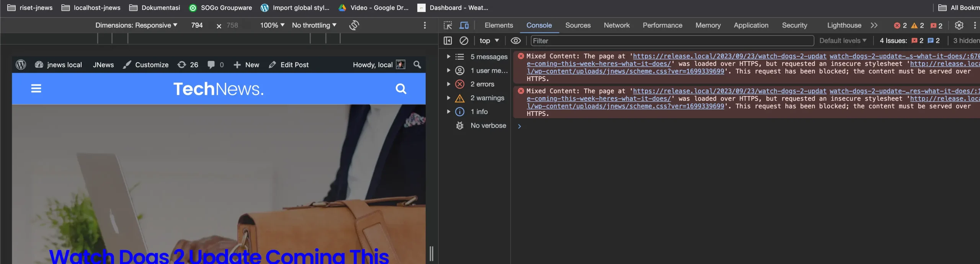Screen dimensions: 980x264
Task: Open the Dashboard - Weat... bookmark
Action: (453, 8)
